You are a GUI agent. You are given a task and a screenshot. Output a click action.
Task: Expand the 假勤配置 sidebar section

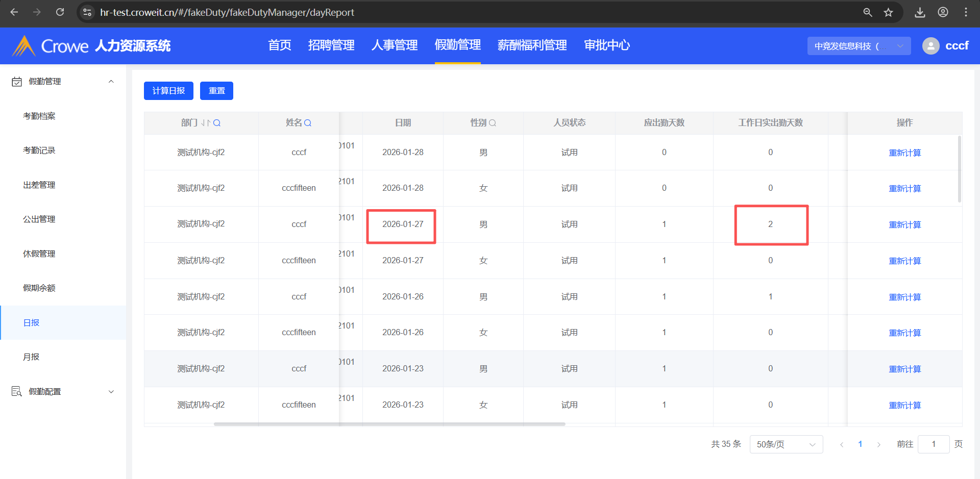click(111, 392)
